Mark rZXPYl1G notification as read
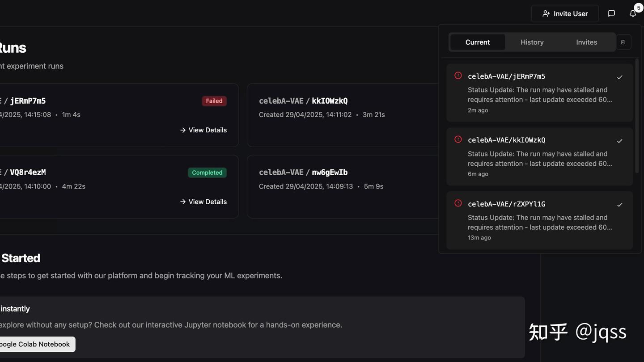Screen dimensions: 644x362 point(619,205)
